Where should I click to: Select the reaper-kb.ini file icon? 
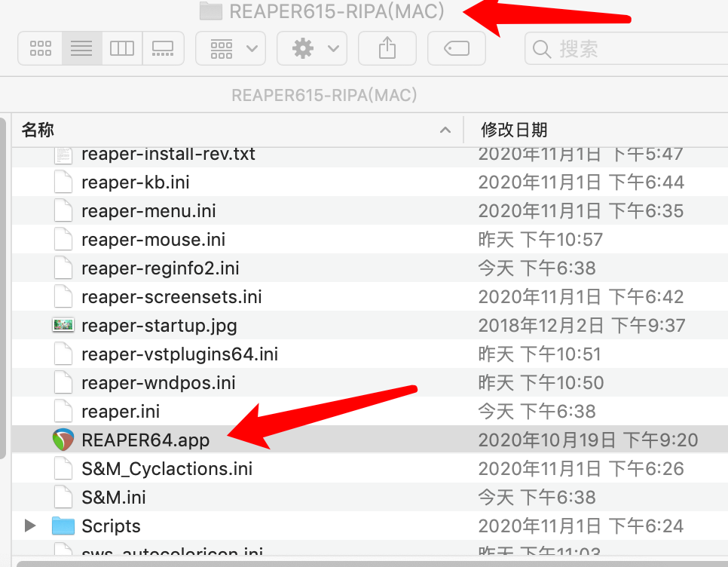click(x=63, y=182)
